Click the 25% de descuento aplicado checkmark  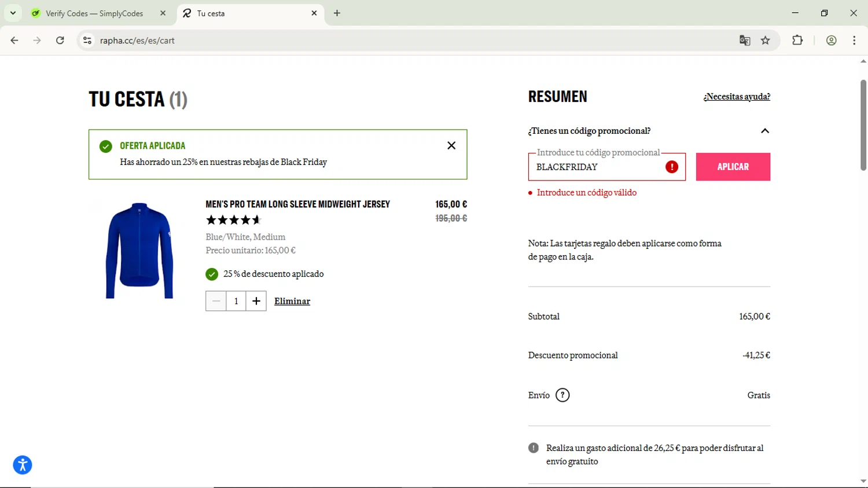click(x=212, y=274)
